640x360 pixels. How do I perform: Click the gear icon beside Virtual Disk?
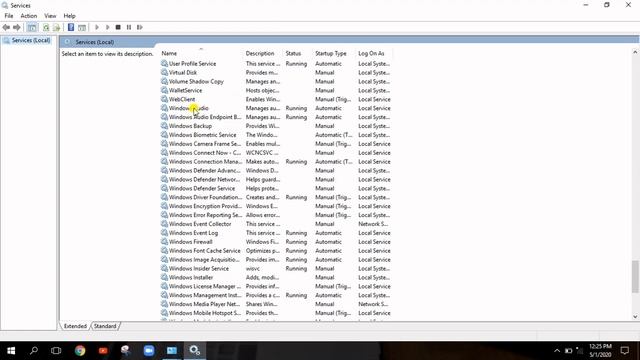[x=164, y=72]
